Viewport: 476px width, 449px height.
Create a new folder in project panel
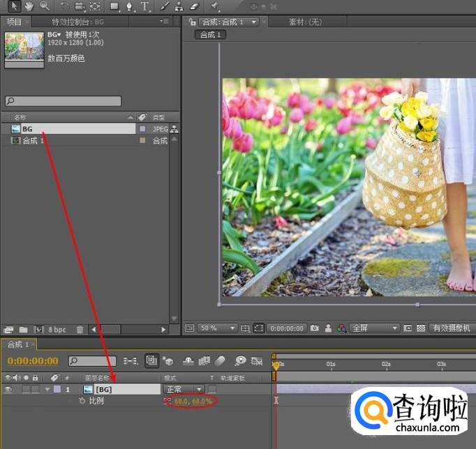pos(23,330)
